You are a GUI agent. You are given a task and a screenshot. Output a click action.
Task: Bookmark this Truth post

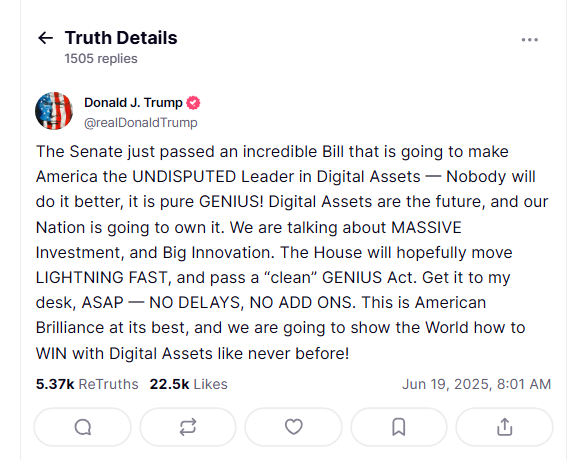coord(399,427)
